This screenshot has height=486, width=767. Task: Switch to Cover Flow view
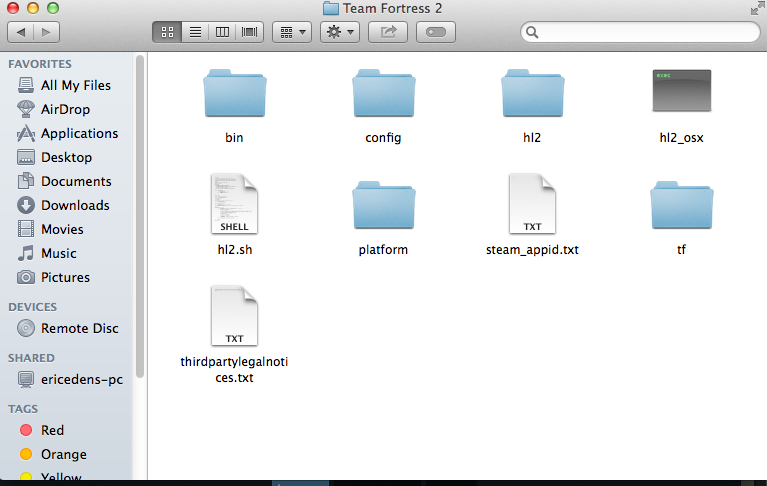pyautogui.click(x=249, y=32)
